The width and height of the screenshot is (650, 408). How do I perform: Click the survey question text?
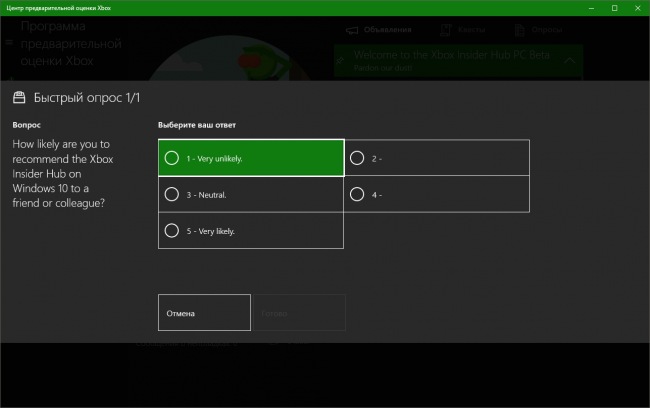tap(63, 173)
